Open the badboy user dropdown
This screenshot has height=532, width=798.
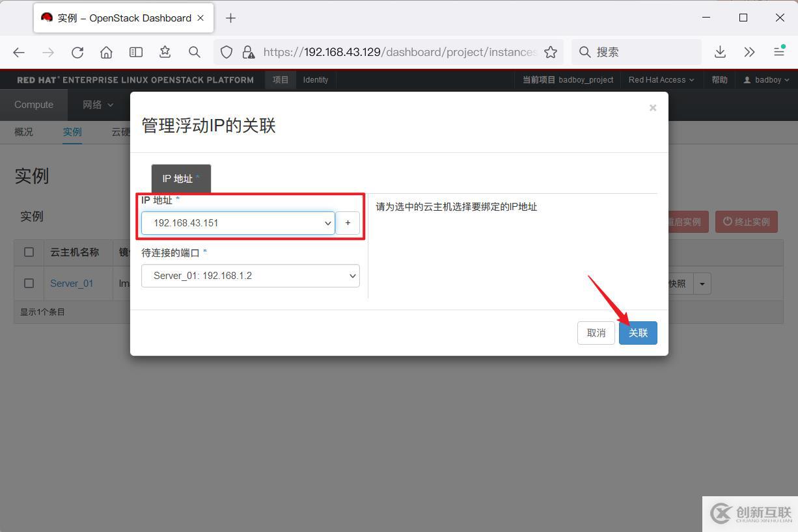[767, 80]
